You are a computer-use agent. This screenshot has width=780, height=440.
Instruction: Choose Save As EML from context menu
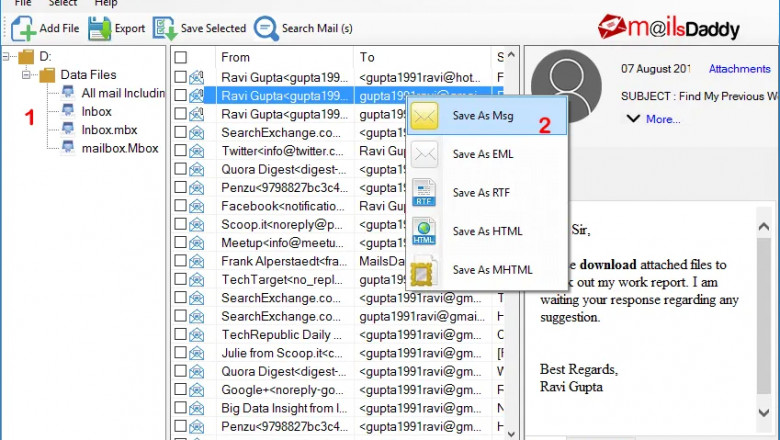coord(478,154)
